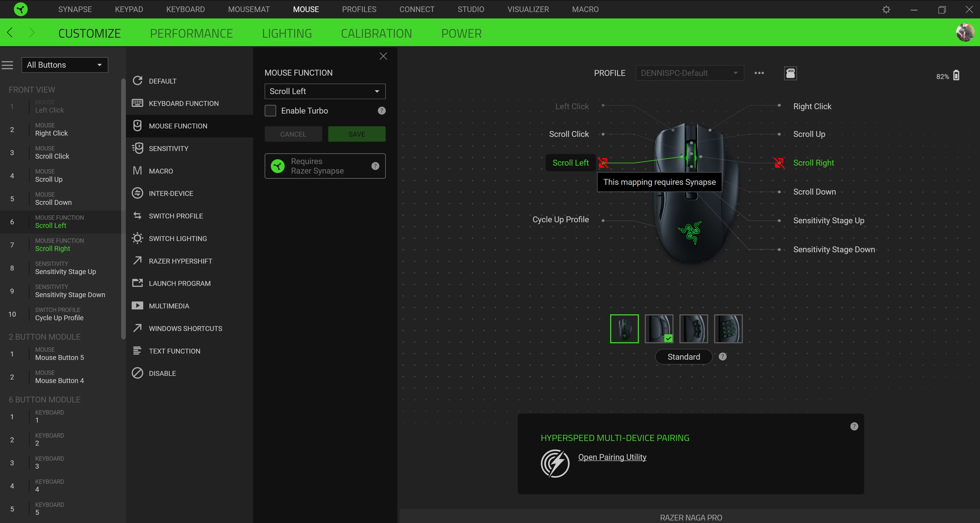This screenshot has height=523, width=980.
Task: Open the All Buttons view dropdown
Action: pos(64,65)
